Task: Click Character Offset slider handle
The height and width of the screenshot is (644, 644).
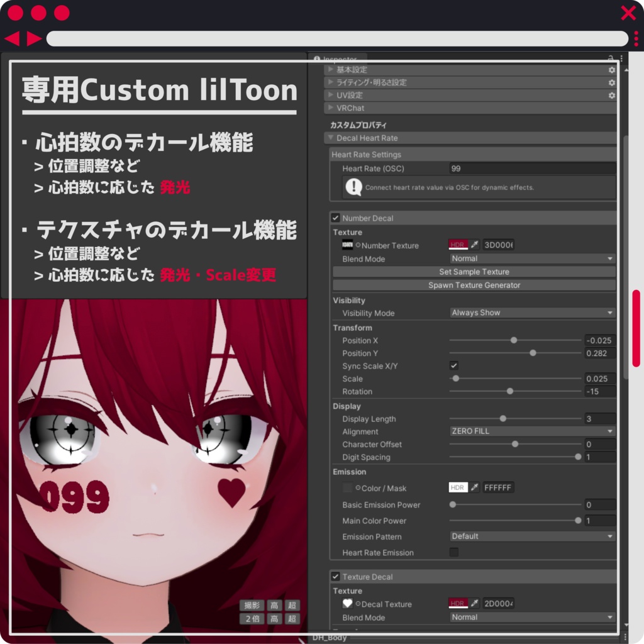Action: click(514, 444)
